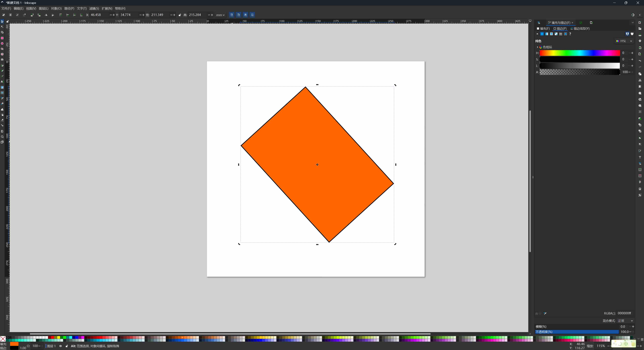Open the mm units dropdown
Viewport: 644px width, 350px height.
click(220, 15)
